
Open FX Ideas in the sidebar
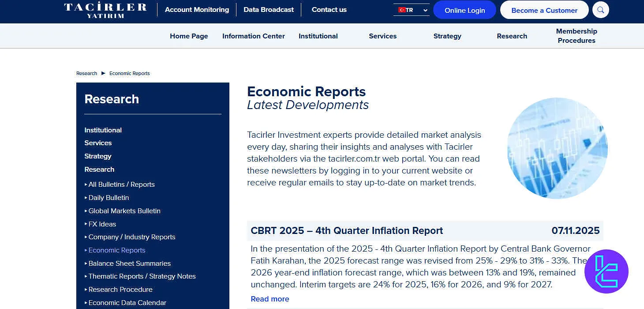(102, 224)
